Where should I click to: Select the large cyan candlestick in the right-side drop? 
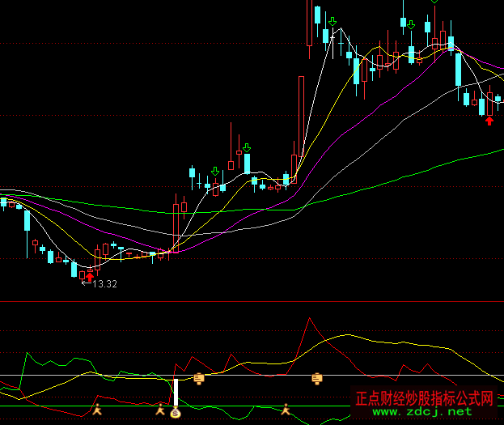[458, 70]
